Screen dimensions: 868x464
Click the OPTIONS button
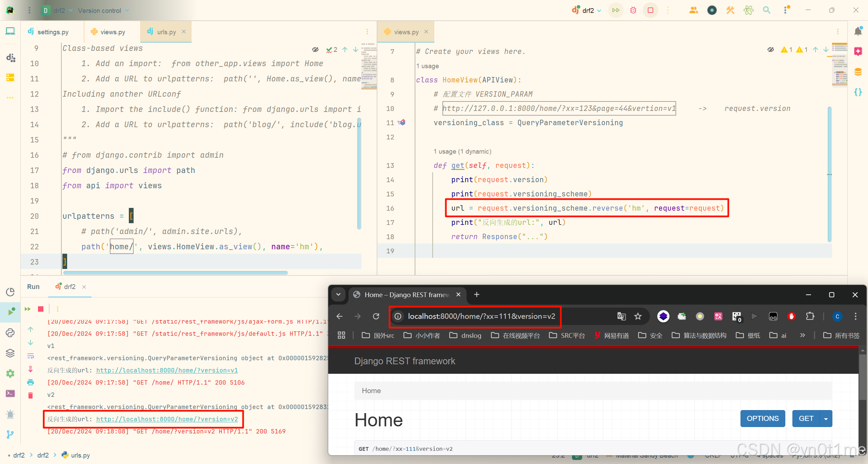[763, 419]
